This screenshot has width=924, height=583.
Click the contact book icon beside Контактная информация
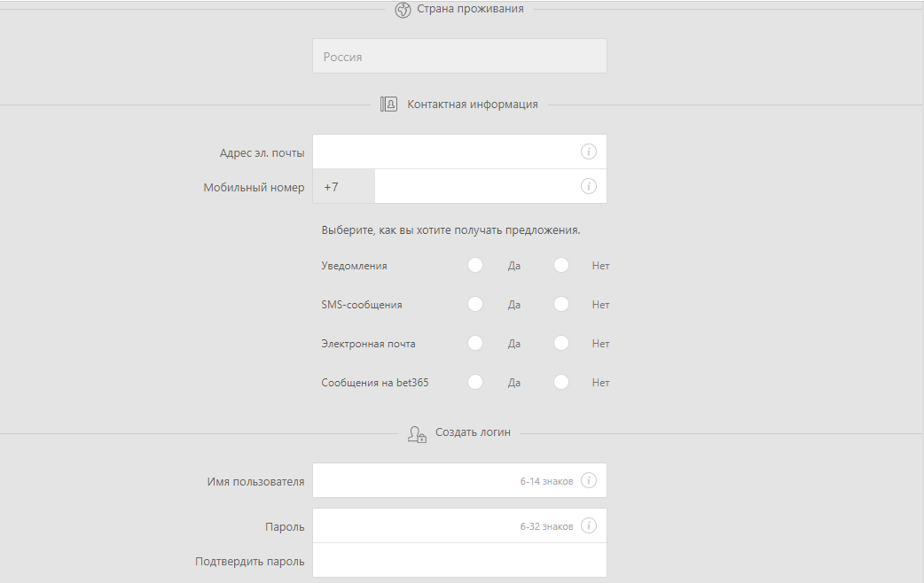coord(388,105)
